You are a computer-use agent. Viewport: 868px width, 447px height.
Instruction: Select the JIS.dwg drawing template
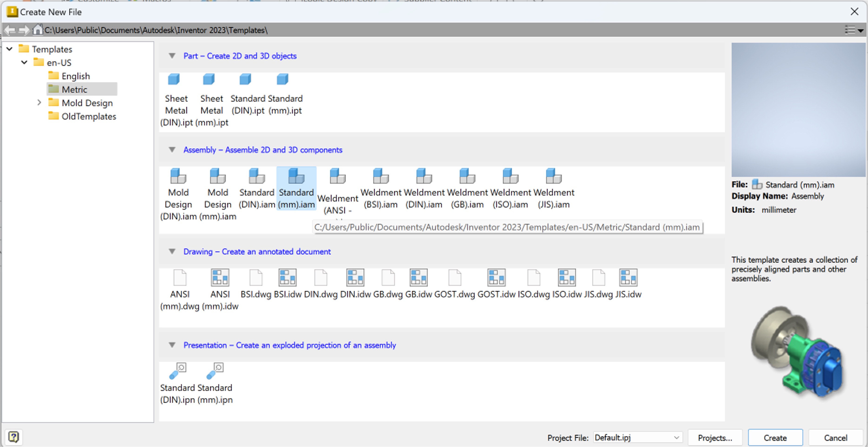click(x=598, y=284)
